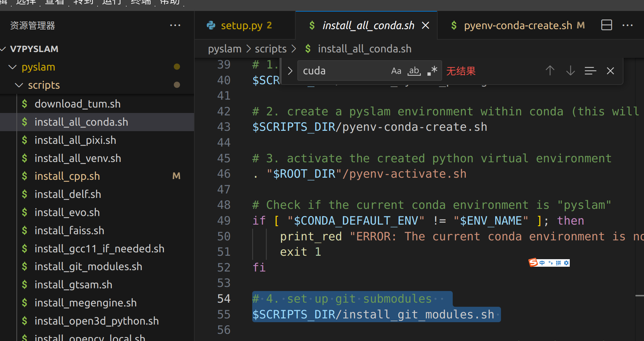Image resolution: width=644 pixels, height=341 pixels.
Task: Collapse the pyslam folder
Action: [x=13, y=67]
